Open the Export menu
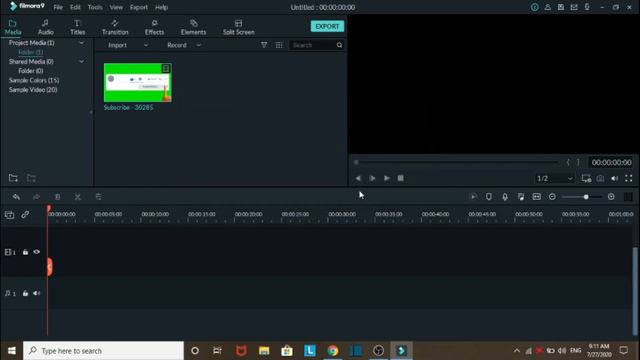This screenshot has width=640, height=360. coord(139,7)
